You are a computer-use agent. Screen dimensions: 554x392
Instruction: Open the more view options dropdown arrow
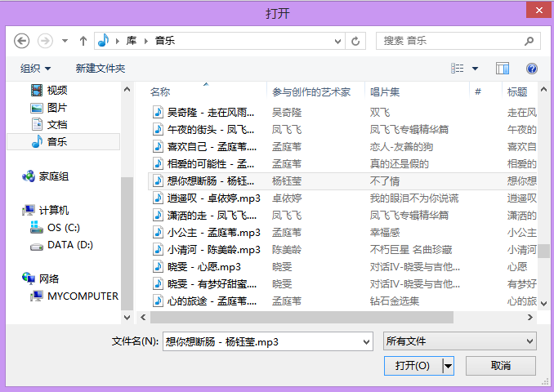click(476, 69)
